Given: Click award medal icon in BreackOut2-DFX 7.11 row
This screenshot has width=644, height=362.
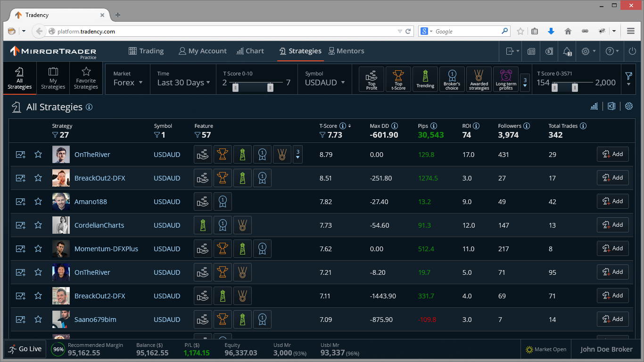Looking at the screenshot, I should pos(242,296).
